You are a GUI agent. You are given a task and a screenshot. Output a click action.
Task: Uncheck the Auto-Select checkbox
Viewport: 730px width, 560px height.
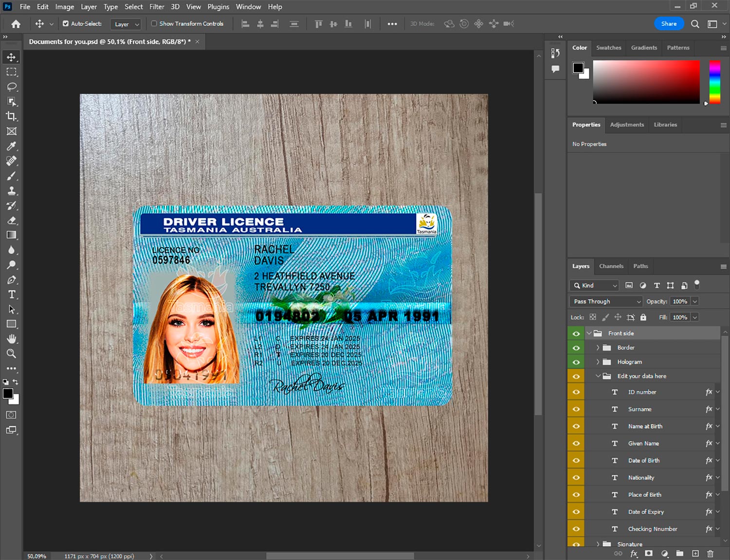click(66, 23)
